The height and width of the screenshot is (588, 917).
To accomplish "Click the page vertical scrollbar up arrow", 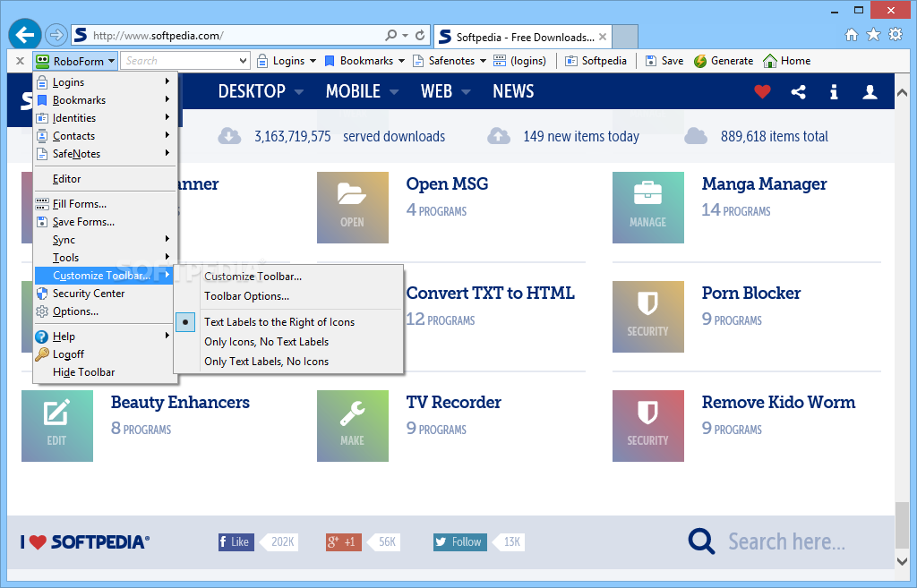I will coord(902,92).
